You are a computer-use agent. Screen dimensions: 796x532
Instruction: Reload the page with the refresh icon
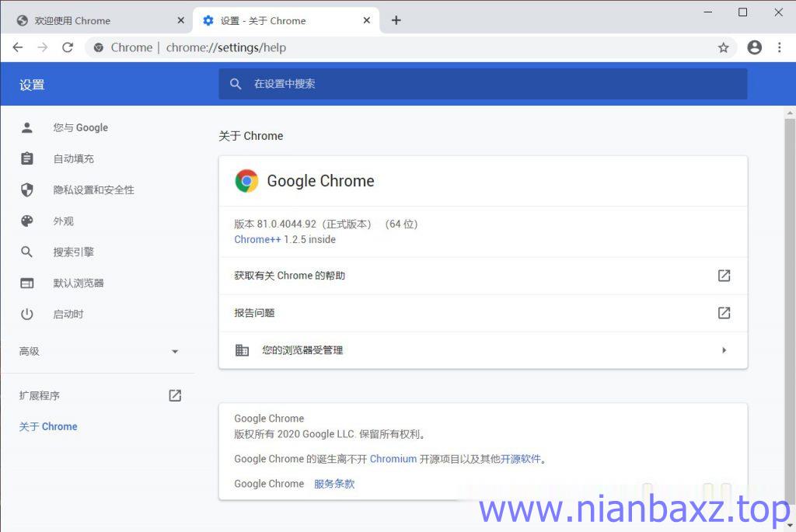[68, 47]
